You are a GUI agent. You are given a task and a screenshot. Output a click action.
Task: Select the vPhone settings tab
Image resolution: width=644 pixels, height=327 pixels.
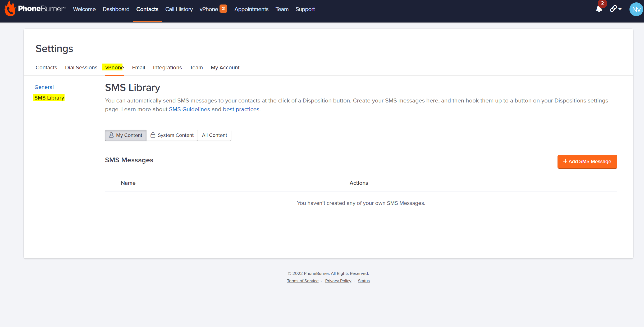(115, 68)
